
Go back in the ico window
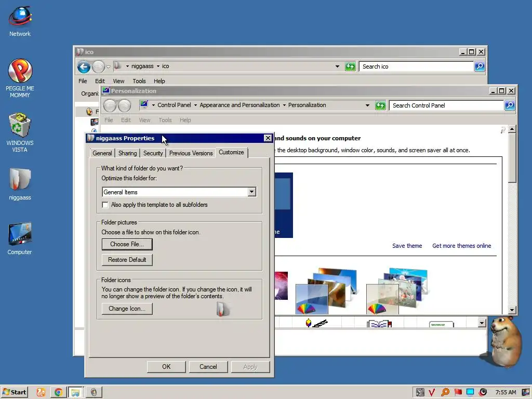pos(84,67)
